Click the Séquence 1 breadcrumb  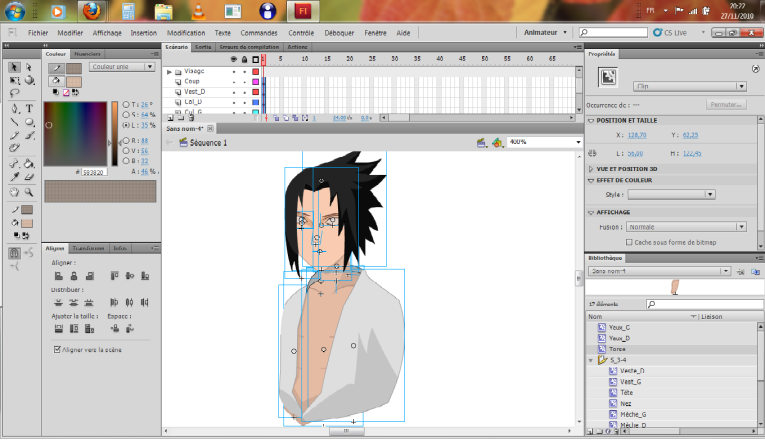(208, 143)
